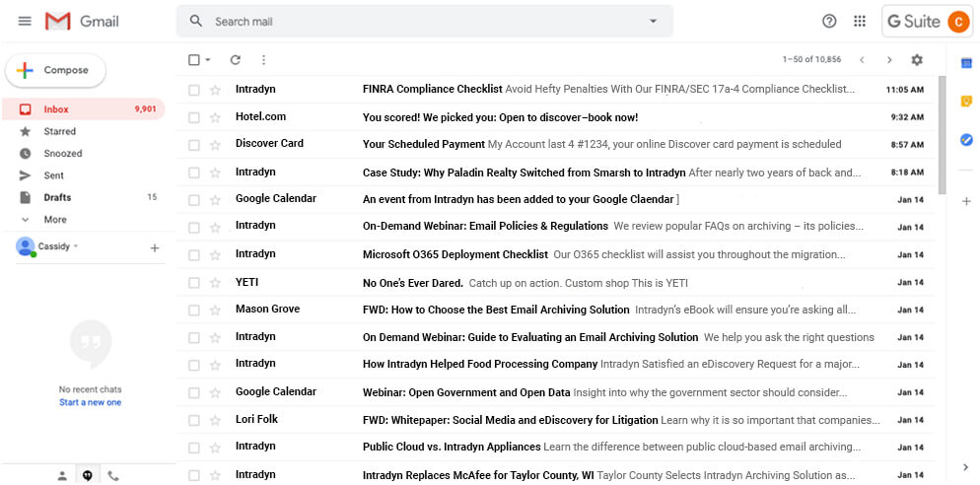
Task: Open Google Tasks side panel icon
Action: tap(966, 140)
